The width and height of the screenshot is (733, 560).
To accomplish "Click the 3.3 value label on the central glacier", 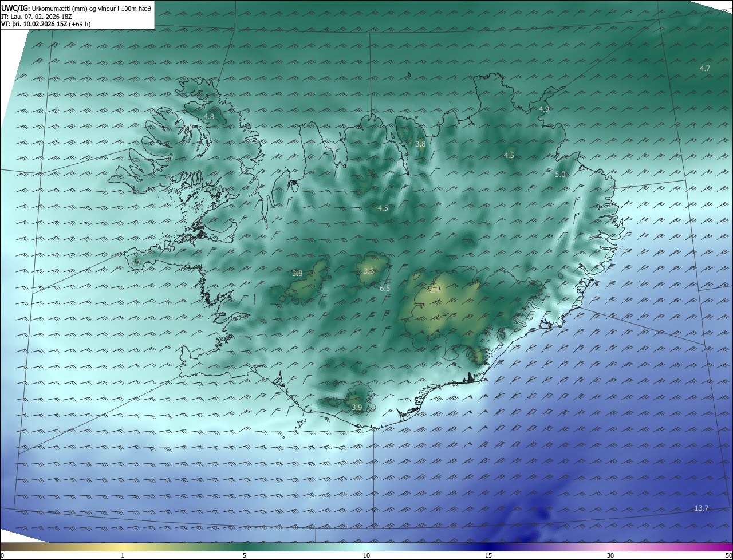I will [x=369, y=271].
